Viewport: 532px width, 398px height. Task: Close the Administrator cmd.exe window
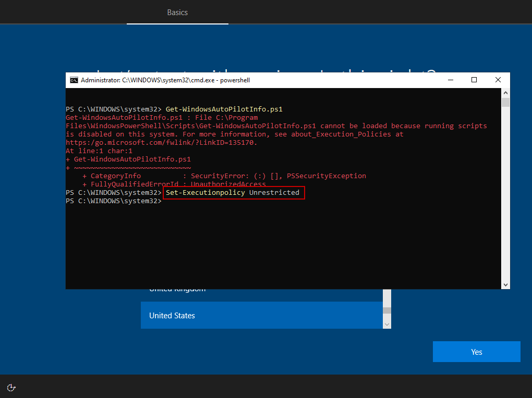[x=498, y=80]
